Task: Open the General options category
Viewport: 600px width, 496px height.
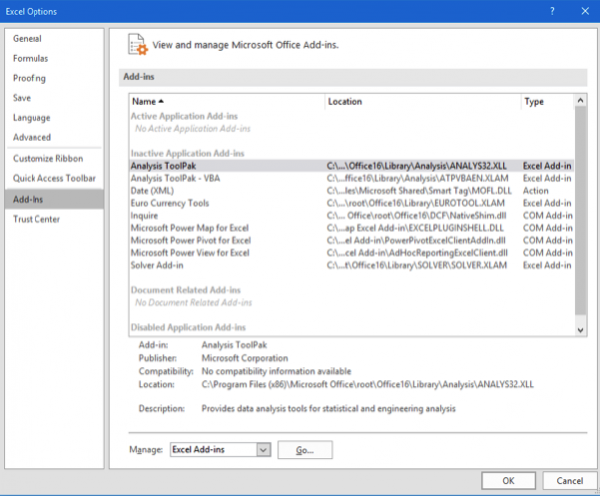Action: click(x=27, y=39)
